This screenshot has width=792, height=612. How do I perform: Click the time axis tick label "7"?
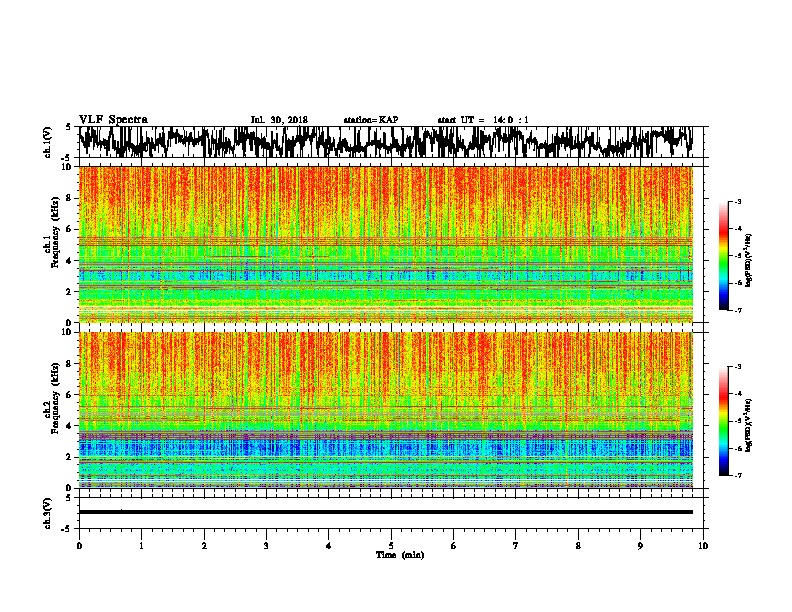pyautogui.click(x=516, y=545)
